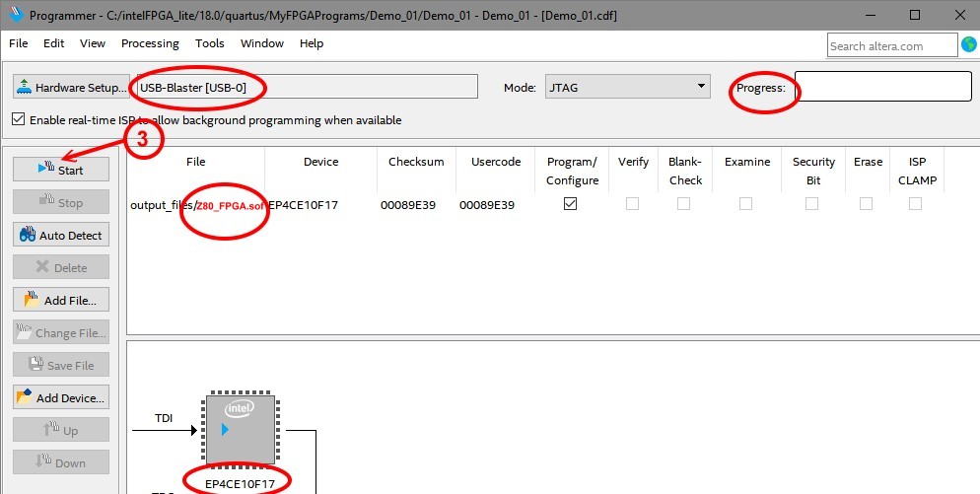Screen dimensions: 980x494
Task: Move selected entry Up
Action: [60, 430]
